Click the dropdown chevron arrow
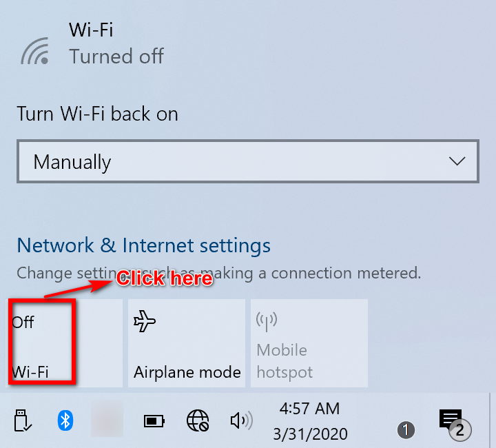The height and width of the screenshot is (448, 496). pyautogui.click(x=457, y=161)
